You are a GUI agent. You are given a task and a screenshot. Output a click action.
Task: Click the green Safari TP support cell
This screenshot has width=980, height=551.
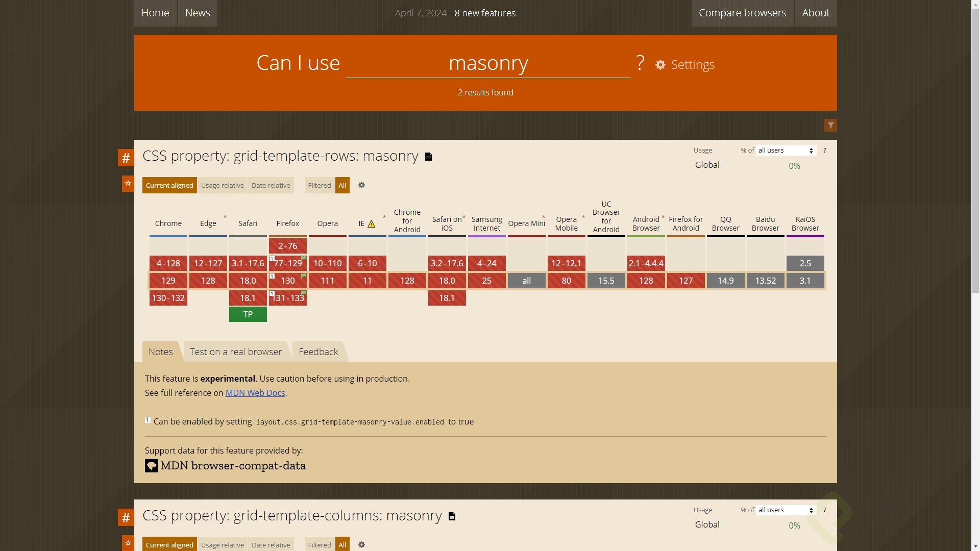[248, 314]
